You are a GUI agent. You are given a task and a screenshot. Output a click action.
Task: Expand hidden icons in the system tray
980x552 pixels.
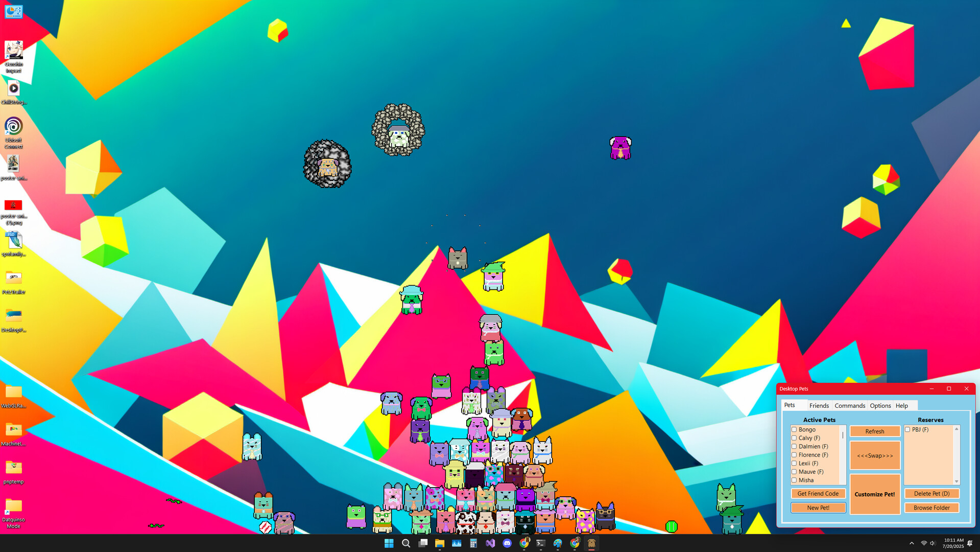(x=912, y=543)
